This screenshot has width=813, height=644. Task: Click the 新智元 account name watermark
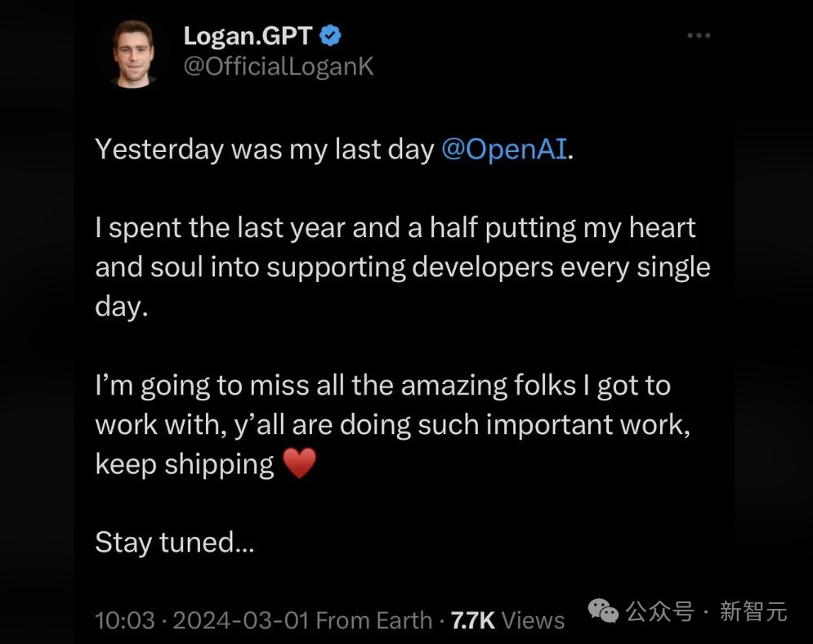point(753,610)
